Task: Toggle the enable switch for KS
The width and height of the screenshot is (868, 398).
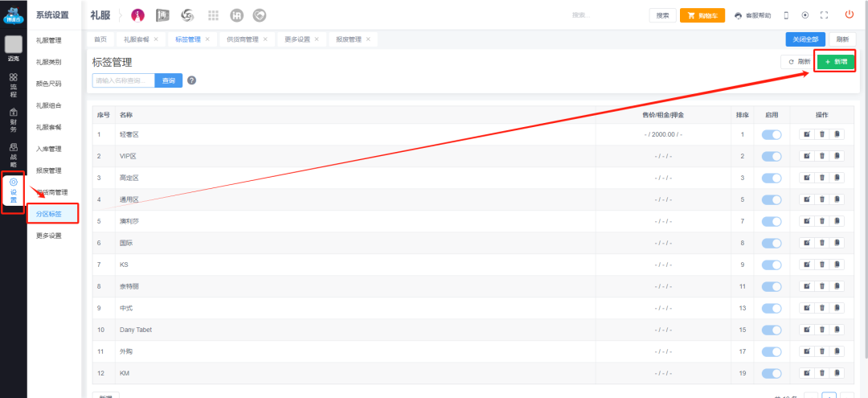Action: pyautogui.click(x=772, y=265)
